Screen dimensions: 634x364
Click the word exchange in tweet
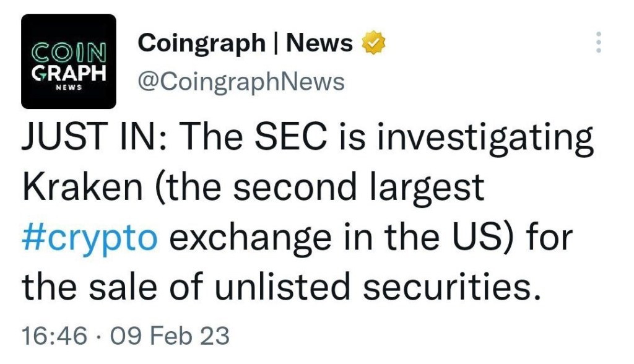(x=250, y=240)
